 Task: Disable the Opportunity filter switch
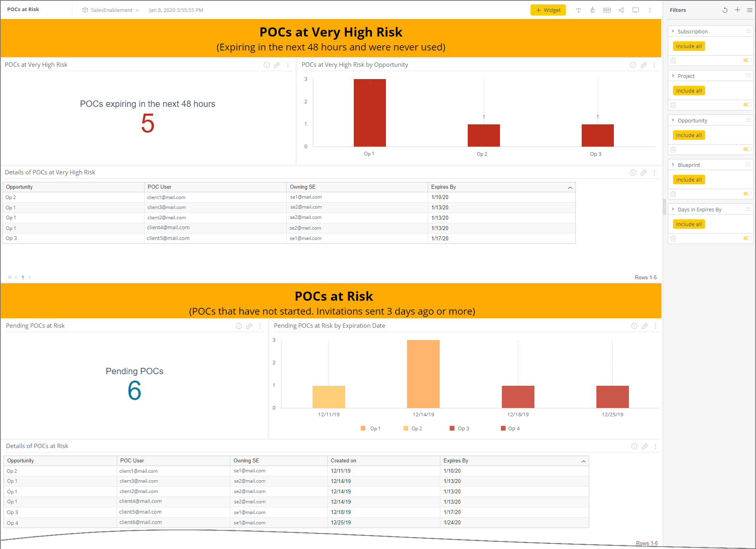click(x=747, y=149)
